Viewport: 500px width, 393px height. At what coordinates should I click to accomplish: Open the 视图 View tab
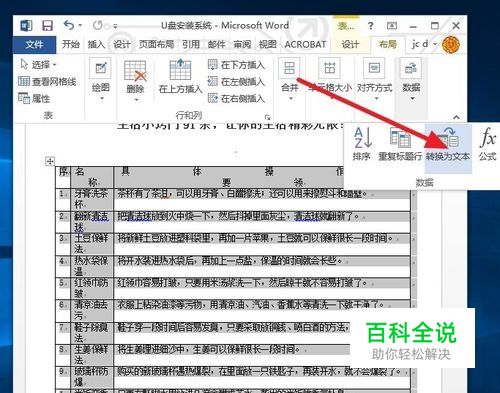[268, 44]
